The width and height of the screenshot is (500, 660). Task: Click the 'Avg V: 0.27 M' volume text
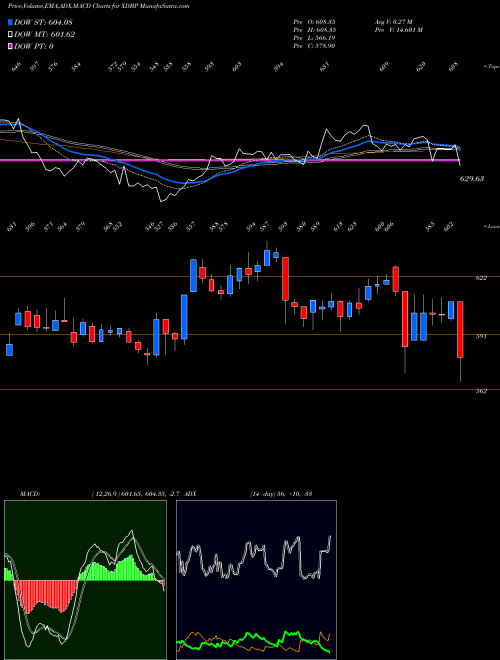(x=396, y=22)
